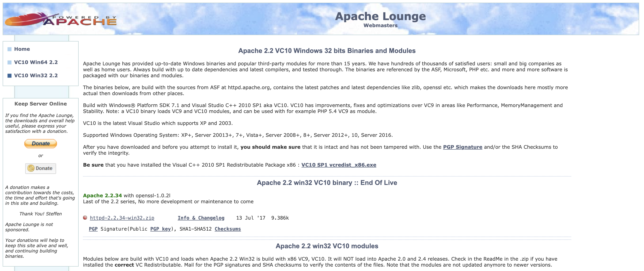This screenshot has width=644, height=271.
Task: Click the Powered by Apache feather logo
Action: [x=60, y=19]
